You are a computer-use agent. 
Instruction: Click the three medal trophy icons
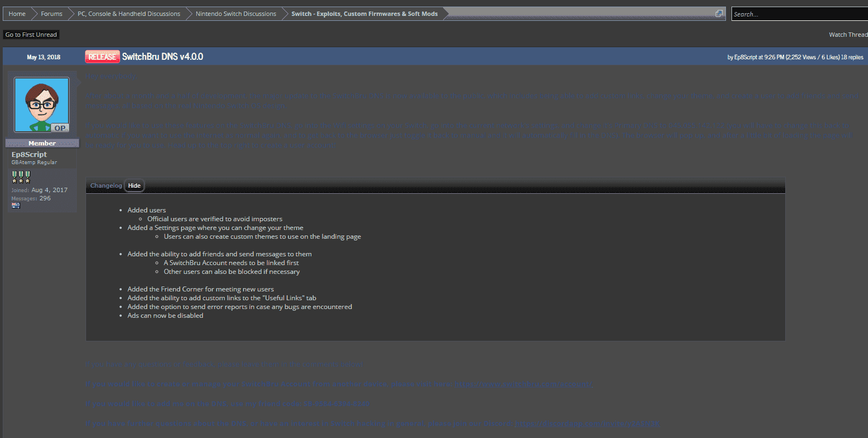tap(21, 177)
